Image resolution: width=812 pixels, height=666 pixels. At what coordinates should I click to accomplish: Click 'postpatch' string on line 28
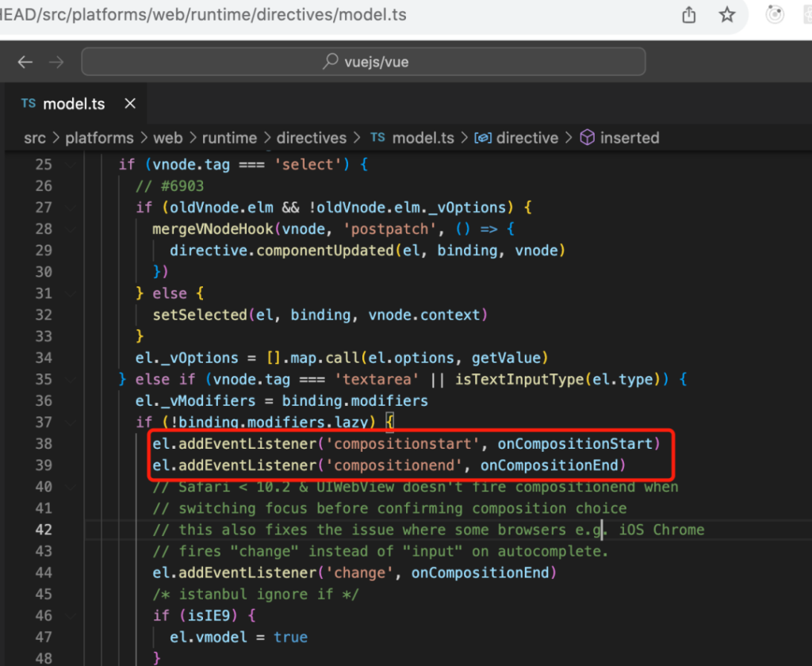(389, 229)
